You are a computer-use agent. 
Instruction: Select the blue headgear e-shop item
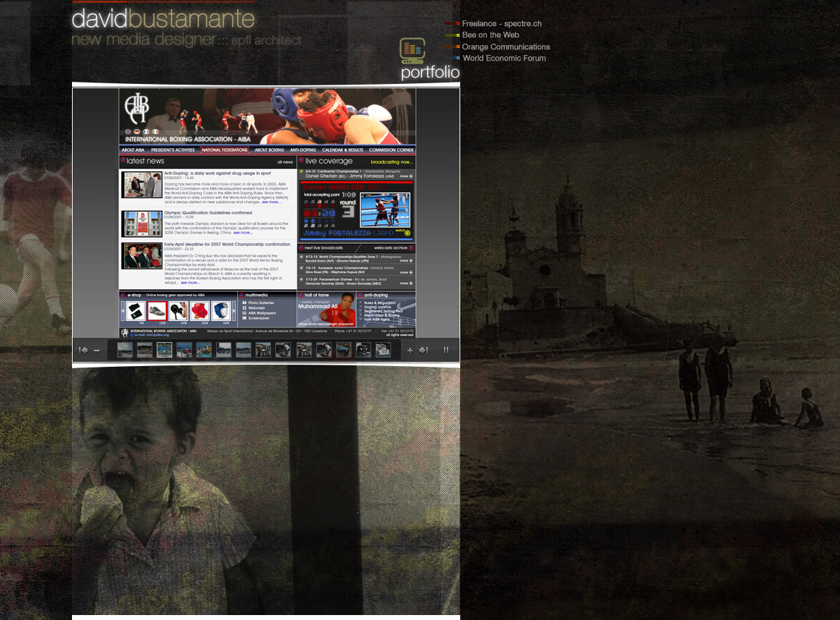coord(221,311)
